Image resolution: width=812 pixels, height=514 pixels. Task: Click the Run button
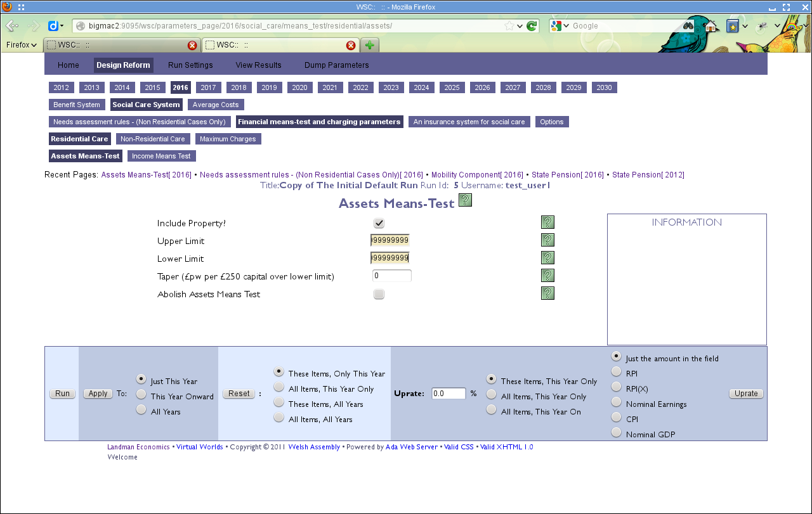click(x=62, y=393)
